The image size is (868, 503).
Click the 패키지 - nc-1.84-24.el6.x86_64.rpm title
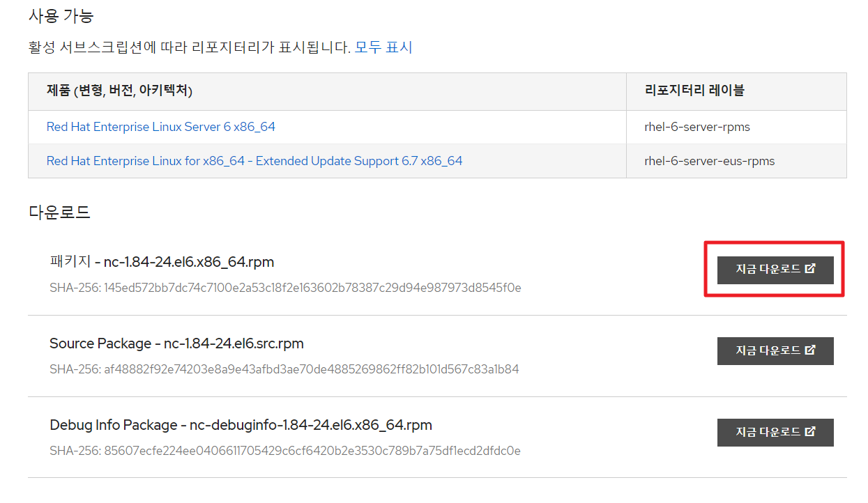(x=162, y=262)
